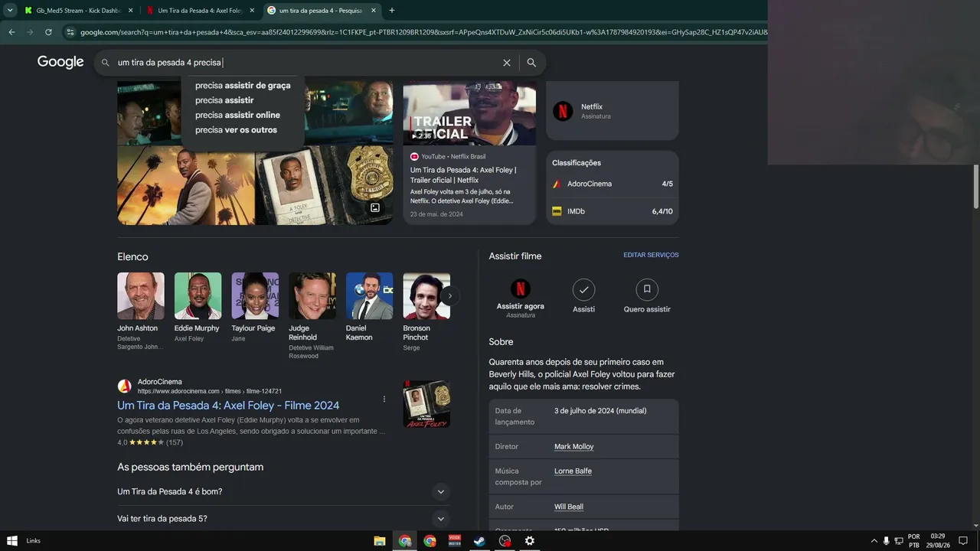Image resolution: width=980 pixels, height=551 pixels.
Task: Switch keyboard language POR PTB
Action: pos(914,541)
